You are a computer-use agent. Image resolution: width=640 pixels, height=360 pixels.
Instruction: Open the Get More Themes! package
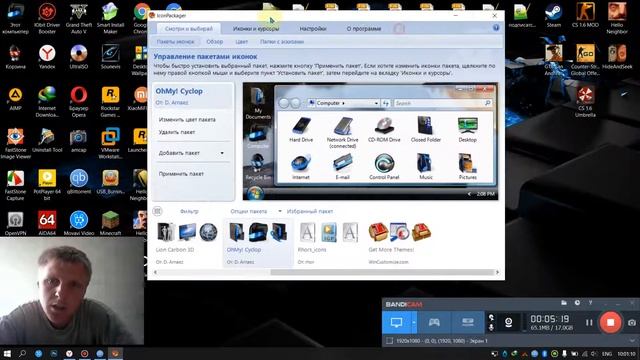(400, 242)
